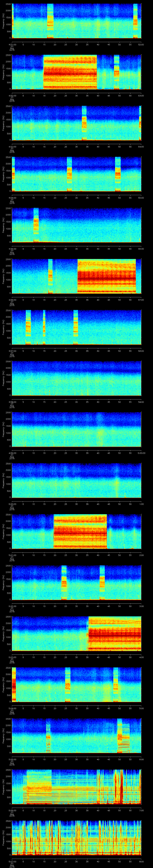Select the burst near 49 seconds in 4:54:00 panel
The width and height of the screenshot is (153, 868).
coord(118,174)
